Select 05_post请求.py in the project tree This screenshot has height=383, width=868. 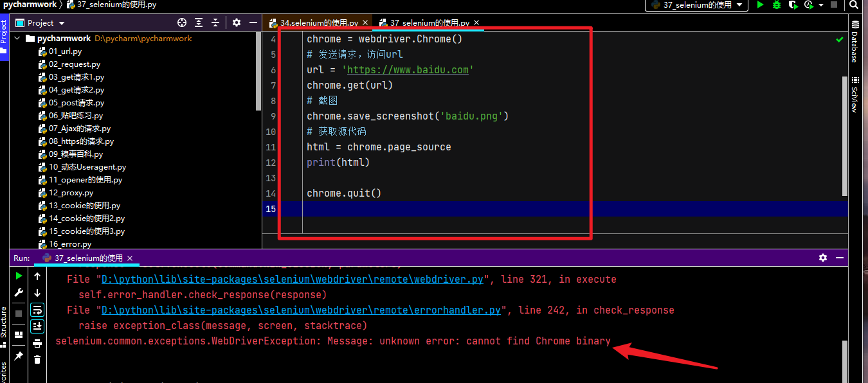pos(76,103)
